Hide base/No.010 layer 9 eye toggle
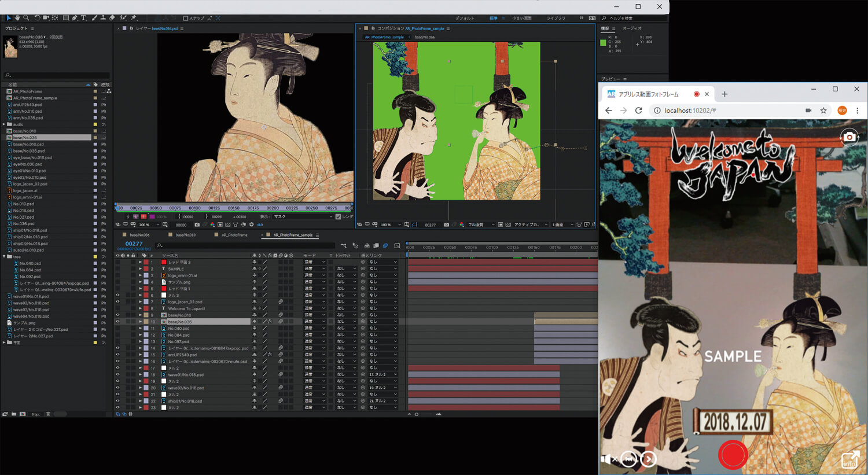This screenshot has width=868, height=475. pos(118,315)
